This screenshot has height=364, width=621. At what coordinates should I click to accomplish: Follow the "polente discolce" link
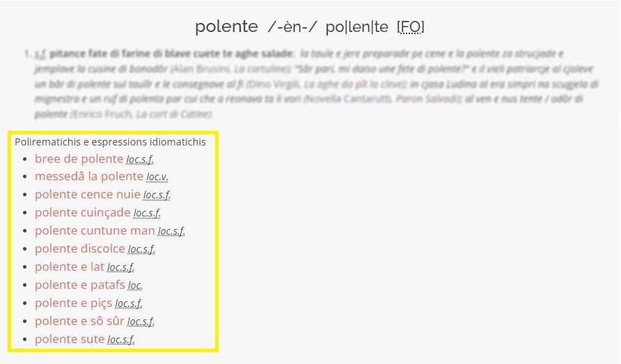(x=79, y=249)
